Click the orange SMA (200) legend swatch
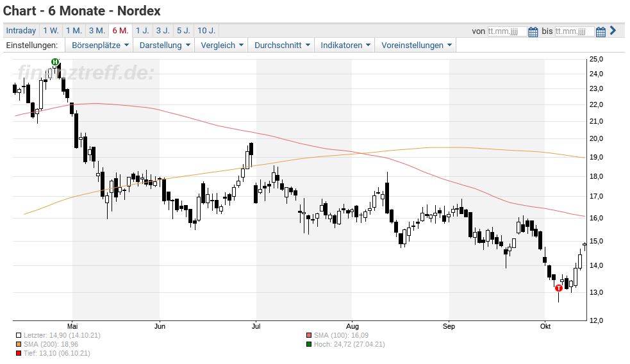 click(x=19, y=344)
